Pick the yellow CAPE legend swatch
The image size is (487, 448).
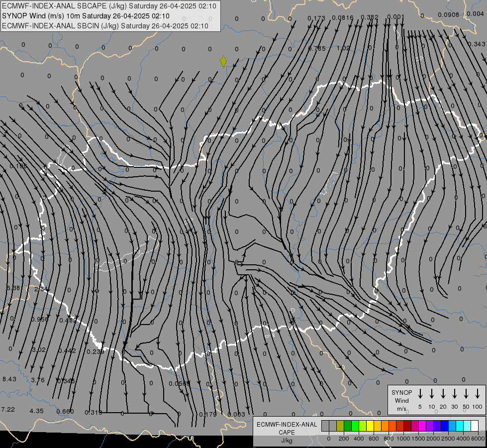(x=370, y=426)
